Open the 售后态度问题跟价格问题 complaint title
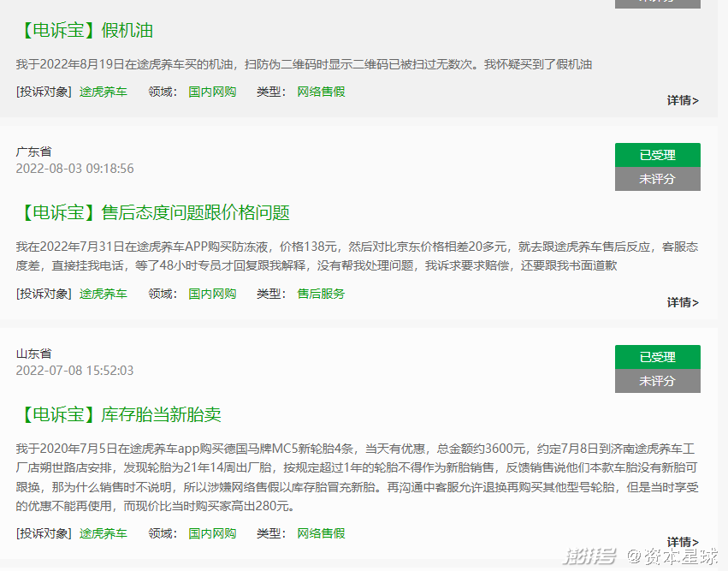 [153, 212]
